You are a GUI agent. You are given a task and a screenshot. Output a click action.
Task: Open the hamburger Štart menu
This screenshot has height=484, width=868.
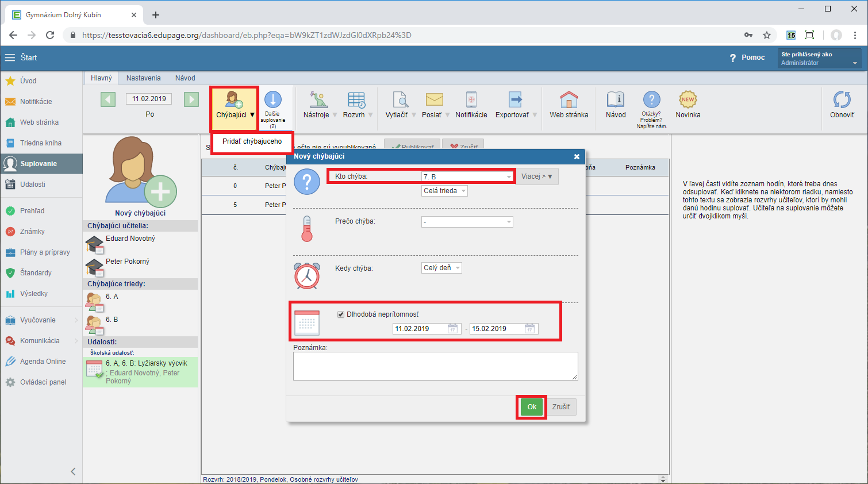click(x=10, y=57)
